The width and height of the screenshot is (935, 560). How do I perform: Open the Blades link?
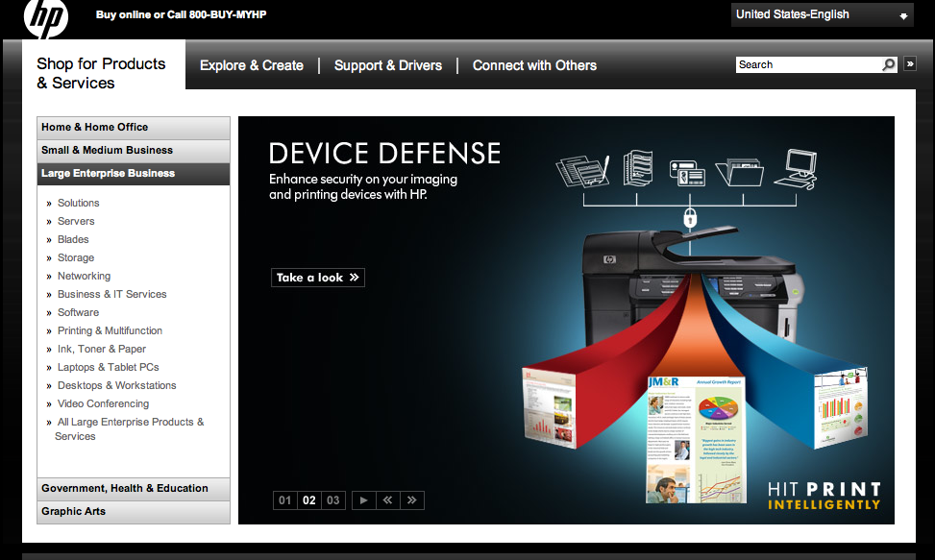tap(73, 239)
